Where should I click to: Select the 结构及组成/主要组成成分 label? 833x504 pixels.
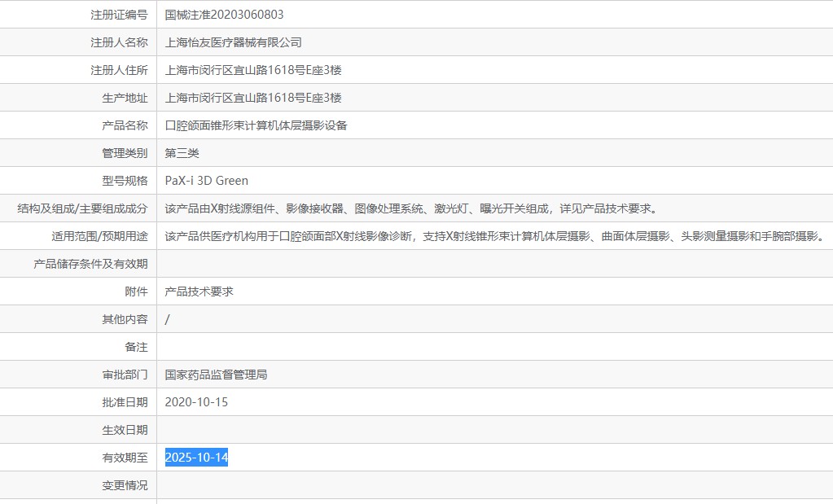coord(82,208)
